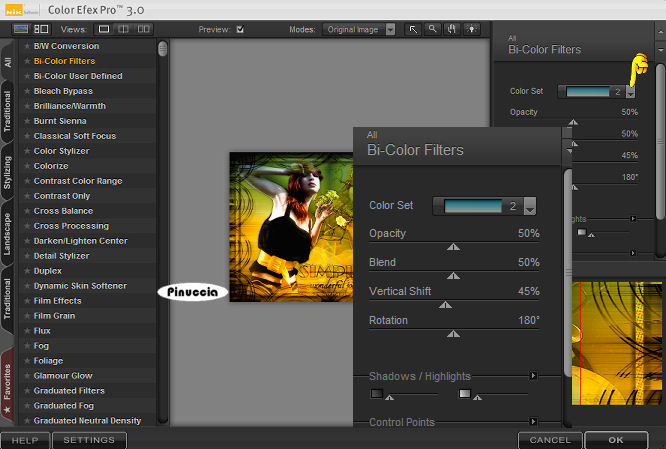
Task: Click Opacity slider handle in the enlarged panel
Action: pyautogui.click(x=453, y=247)
